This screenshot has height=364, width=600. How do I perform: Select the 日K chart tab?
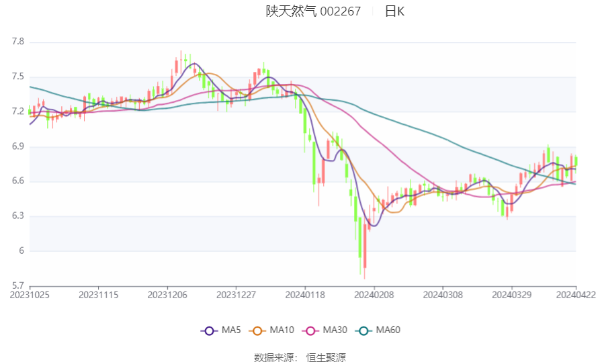(x=394, y=11)
